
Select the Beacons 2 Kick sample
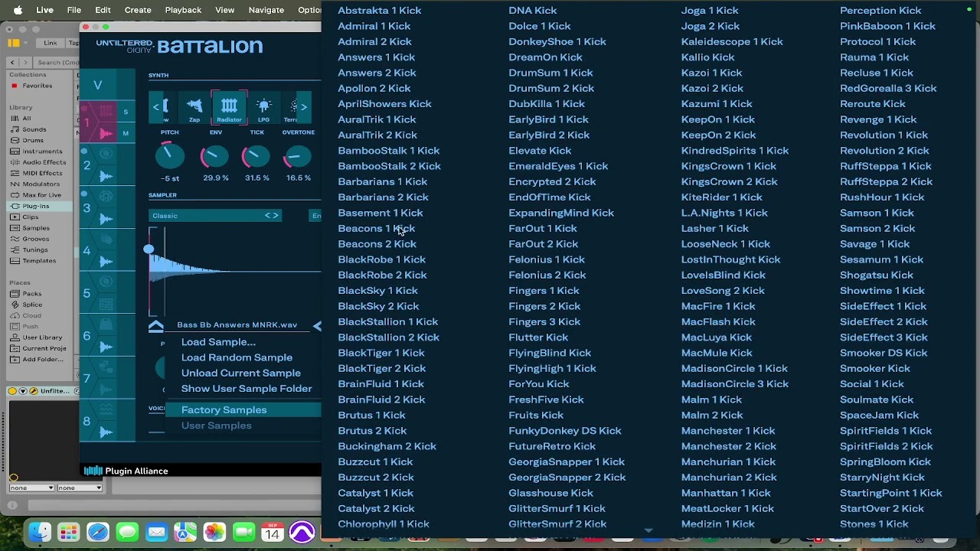click(377, 244)
